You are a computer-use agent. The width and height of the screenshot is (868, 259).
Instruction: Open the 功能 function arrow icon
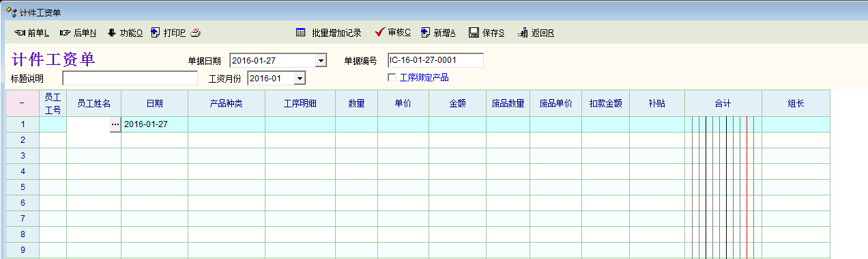112,32
